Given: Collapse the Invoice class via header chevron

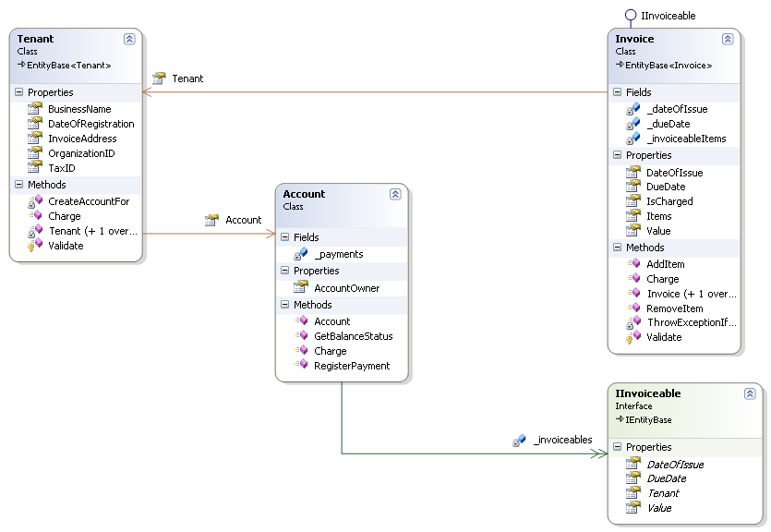Looking at the screenshot, I should (x=728, y=39).
